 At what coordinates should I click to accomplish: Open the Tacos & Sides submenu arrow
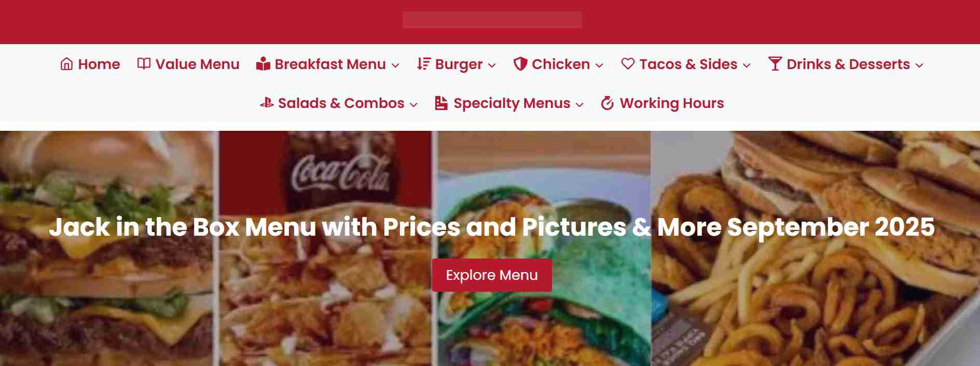click(747, 65)
